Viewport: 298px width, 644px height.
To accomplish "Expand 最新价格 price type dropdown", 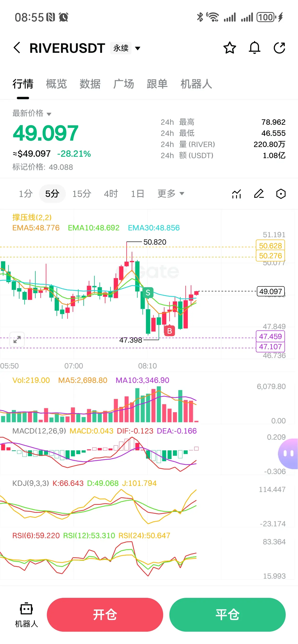I will [x=49, y=114].
